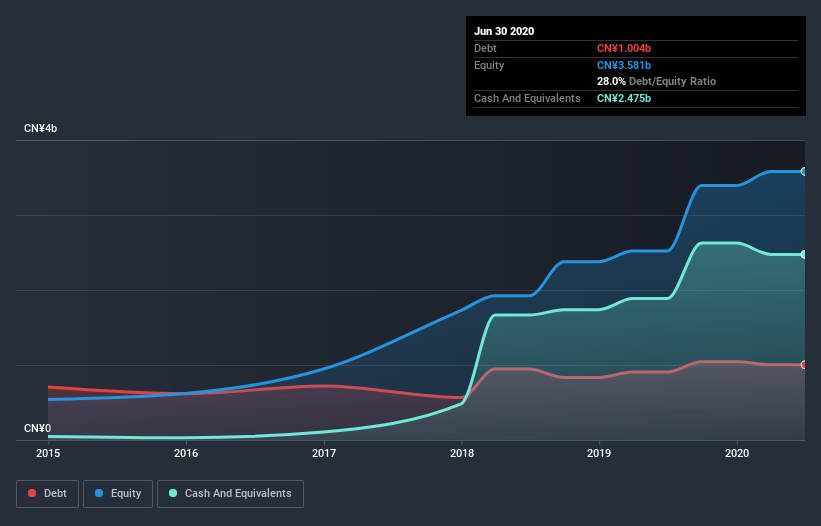Click the 2017 x-axis label

[324, 453]
